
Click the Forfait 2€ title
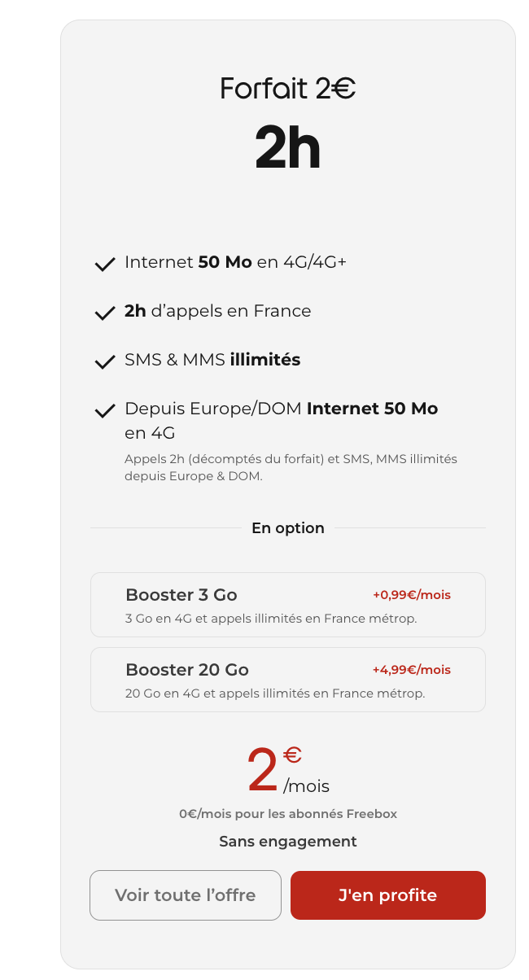(x=288, y=89)
